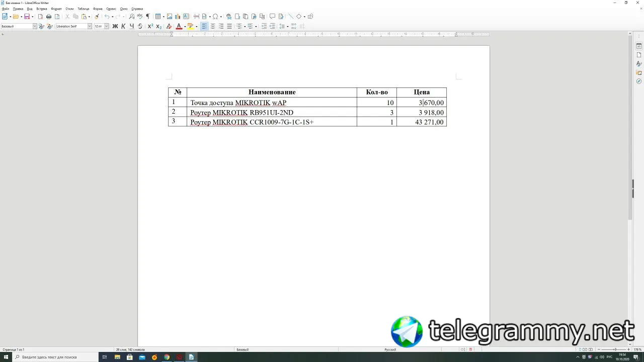Open the Вставка menu

tap(42, 9)
